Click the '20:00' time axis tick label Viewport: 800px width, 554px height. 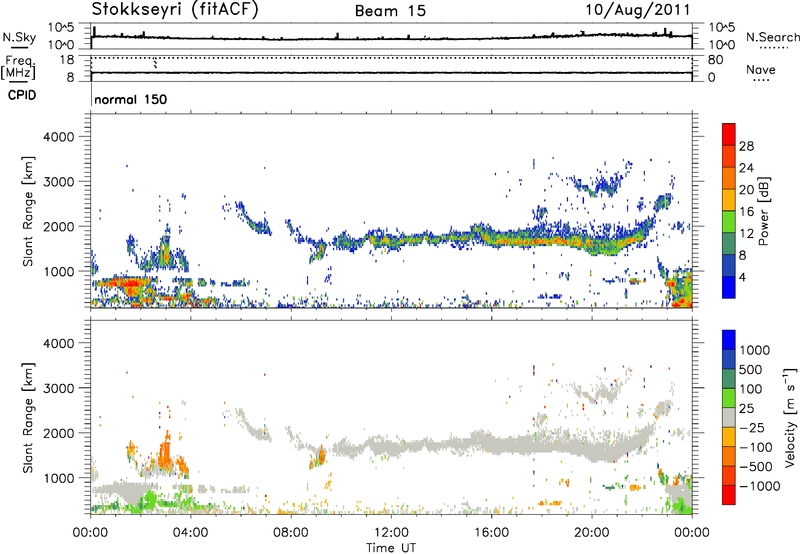click(591, 533)
